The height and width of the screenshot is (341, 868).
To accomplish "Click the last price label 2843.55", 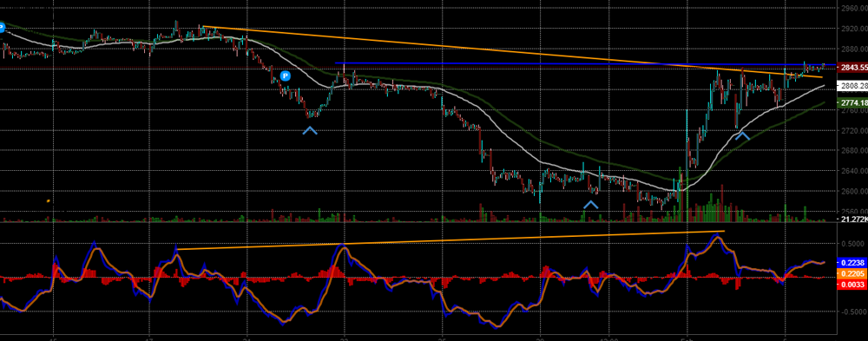I will click(853, 68).
